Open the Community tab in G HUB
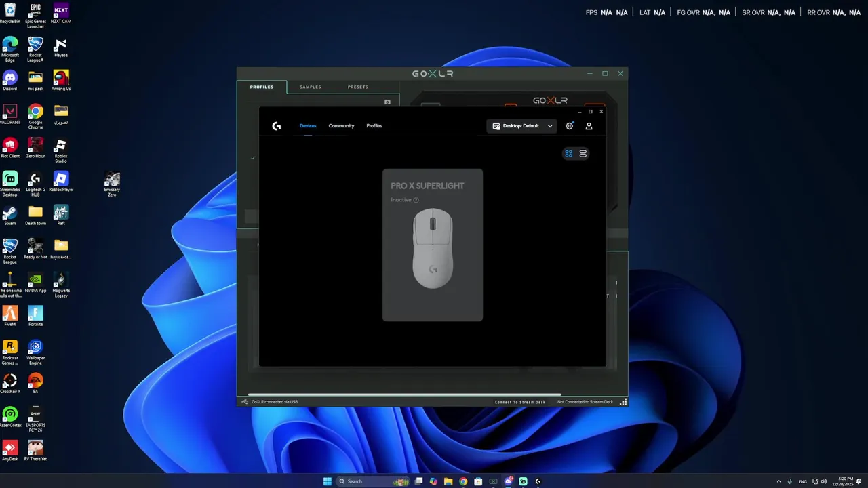This screenshot has width=868, height=488. point(341,126)
